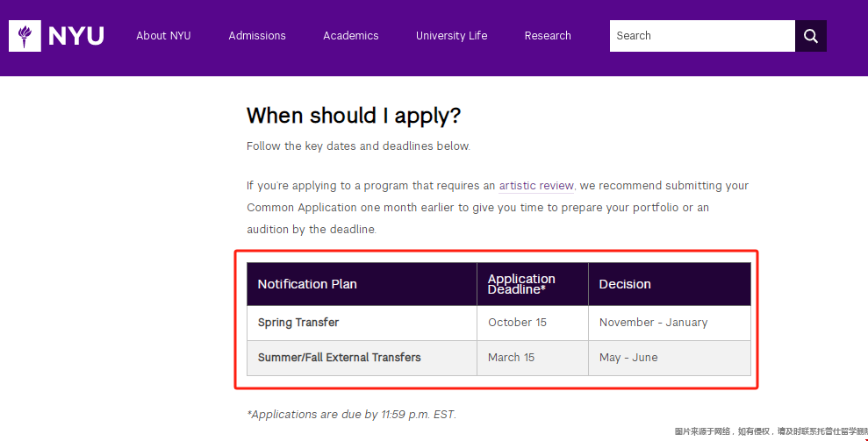
Task: Click the "When should I apply?" heading
Action: 353,116
